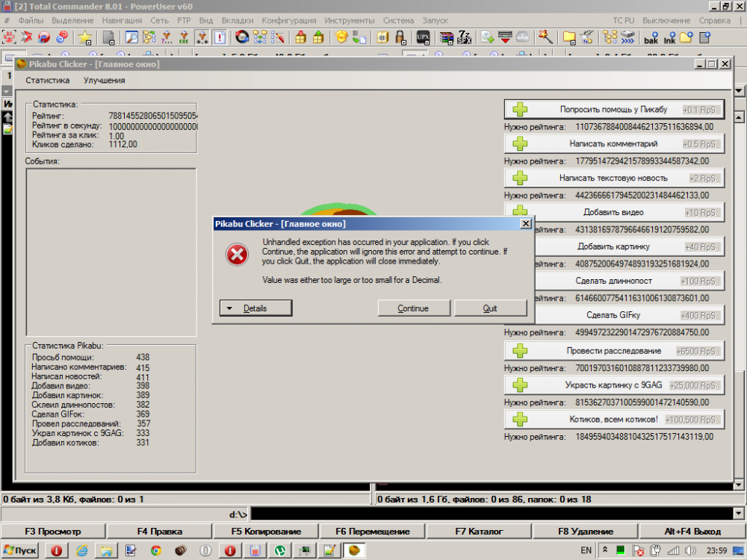The width and height of the screenshot is (747, 560).
Task: Open Internet Explorer from the taskbar
Action: click(82, 550)
